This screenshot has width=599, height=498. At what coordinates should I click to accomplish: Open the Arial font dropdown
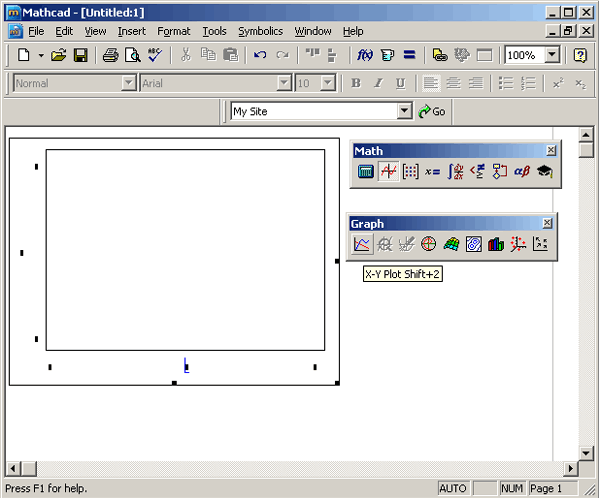point(284,83)
